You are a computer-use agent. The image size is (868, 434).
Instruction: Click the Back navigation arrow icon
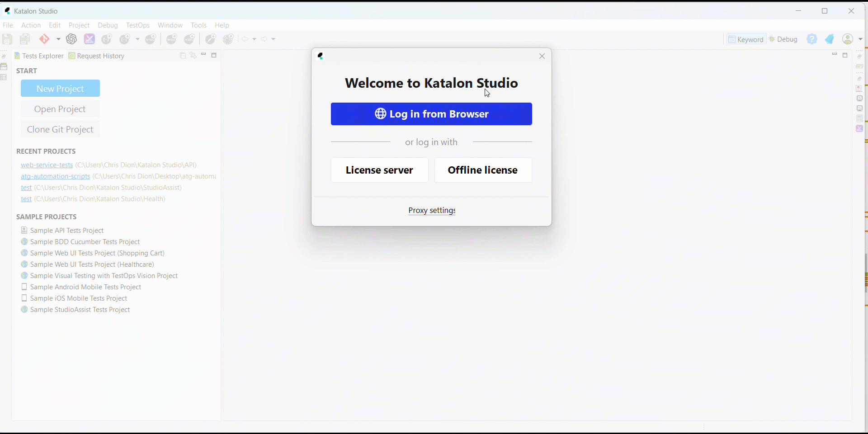(245, 39)
